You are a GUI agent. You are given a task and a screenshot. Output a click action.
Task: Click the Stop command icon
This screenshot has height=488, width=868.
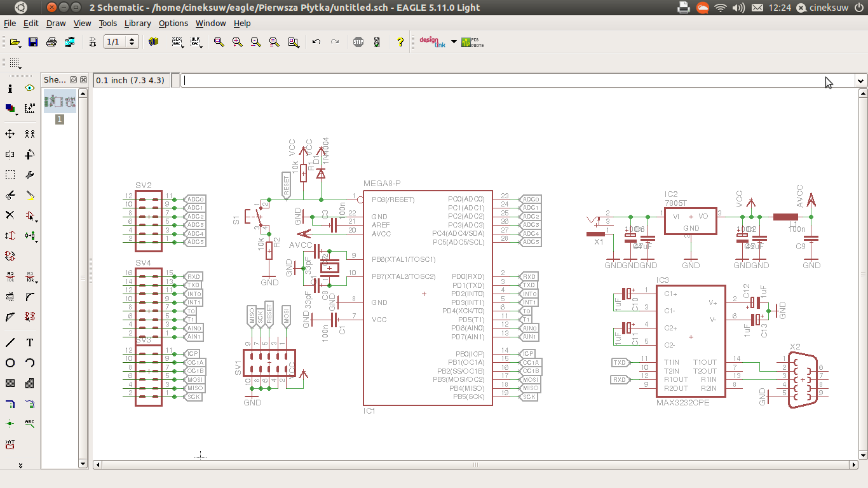click(358, 42)
